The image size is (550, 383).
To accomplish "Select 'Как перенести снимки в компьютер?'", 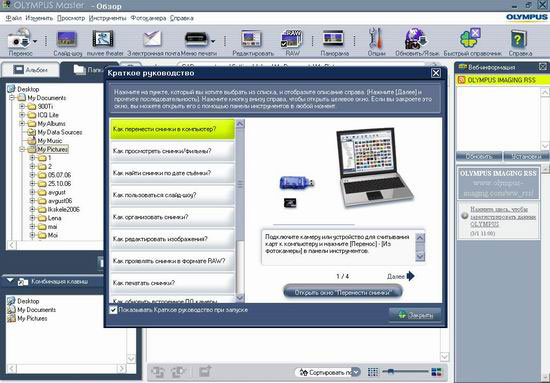I will pyautogui.click(x=172, y=129).
